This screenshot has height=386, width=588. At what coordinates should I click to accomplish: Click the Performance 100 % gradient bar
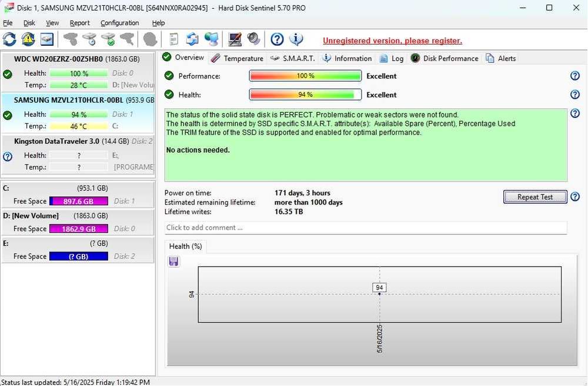[305, 76]
